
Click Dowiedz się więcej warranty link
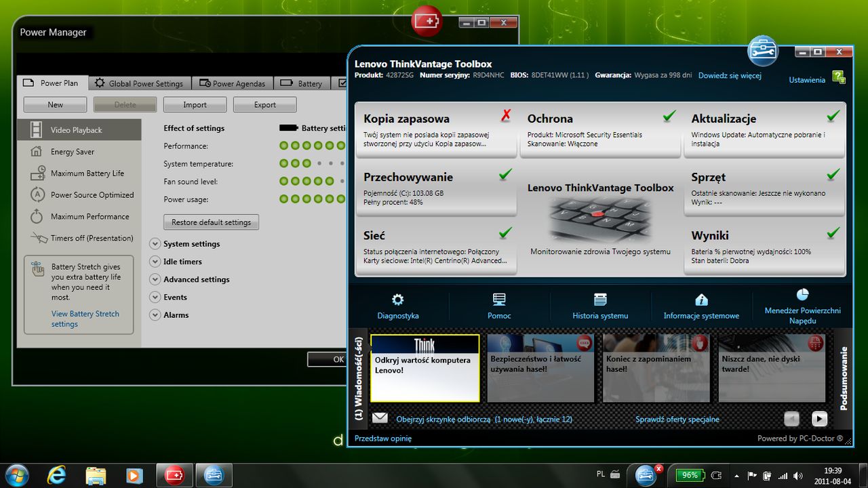pyautogui.click(x=730, y=76)
